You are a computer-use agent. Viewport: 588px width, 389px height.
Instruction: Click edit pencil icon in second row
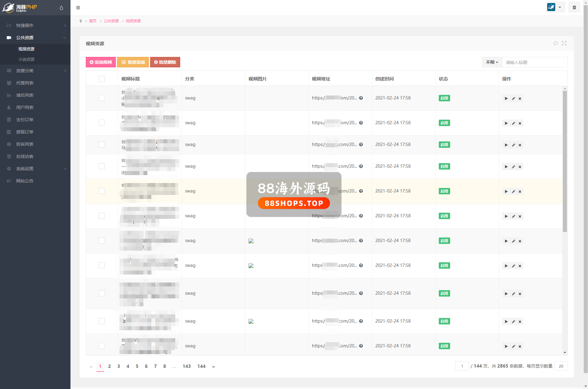coord(513,123)
